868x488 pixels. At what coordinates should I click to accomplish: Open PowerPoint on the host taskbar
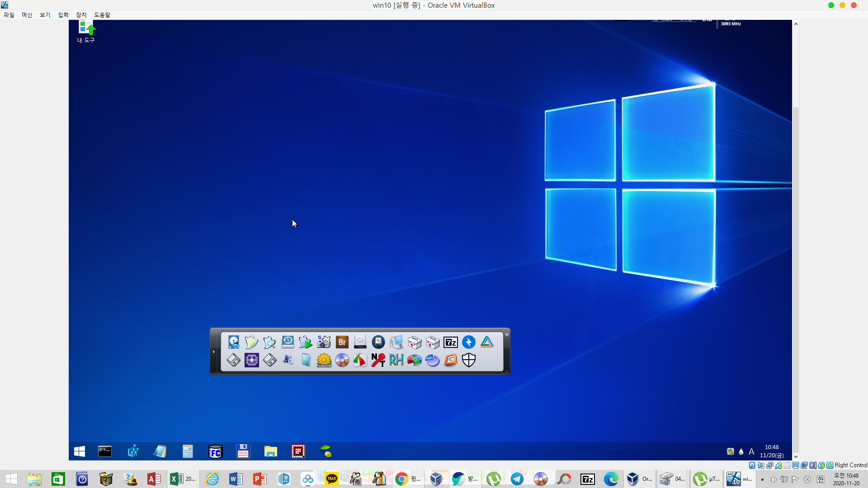[260, 479]
